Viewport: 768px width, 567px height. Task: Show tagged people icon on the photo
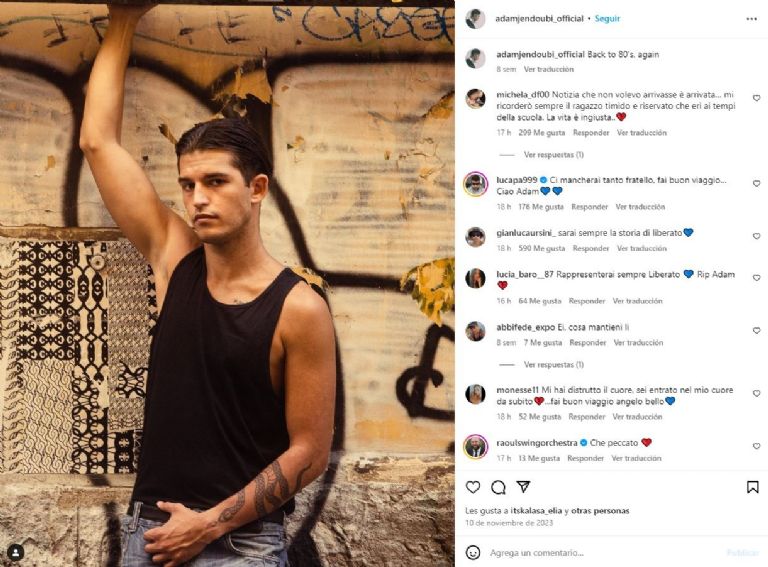pyautogui.click(x=16, y=553)
